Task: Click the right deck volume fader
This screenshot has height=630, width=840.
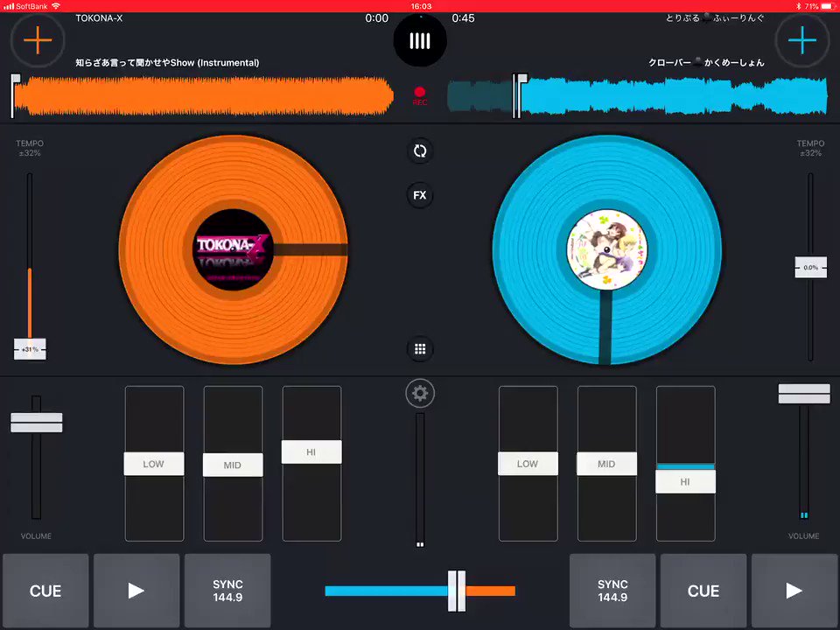Action: (x=804, y=394)
